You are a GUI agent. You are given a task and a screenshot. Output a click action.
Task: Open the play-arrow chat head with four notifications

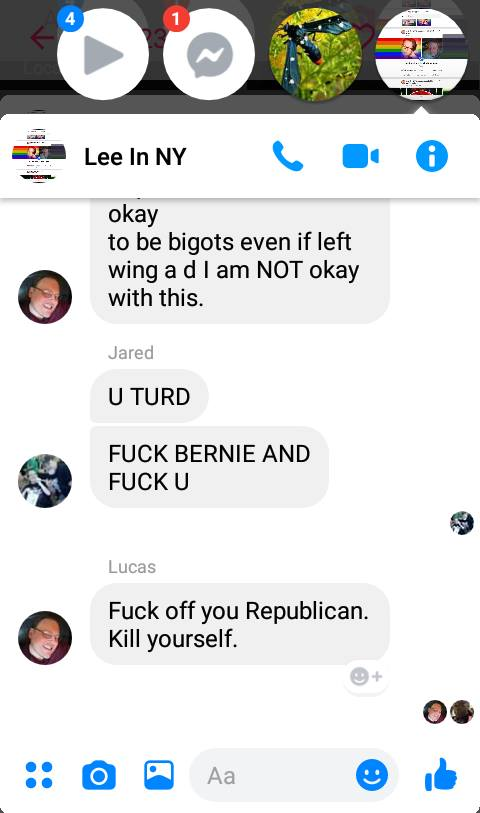pyautogui.click(x=103, y=54)
